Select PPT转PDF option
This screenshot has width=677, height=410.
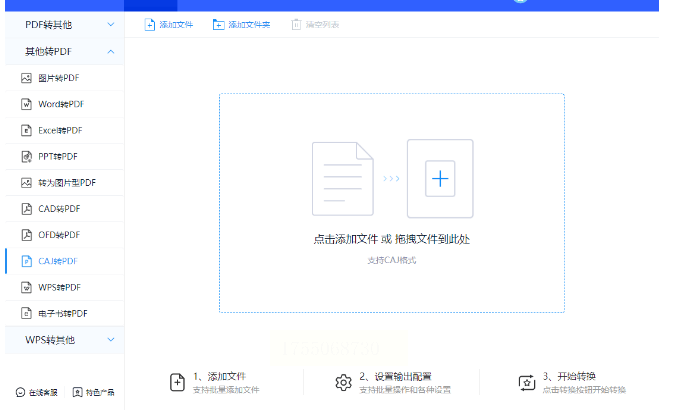[64, 157]
